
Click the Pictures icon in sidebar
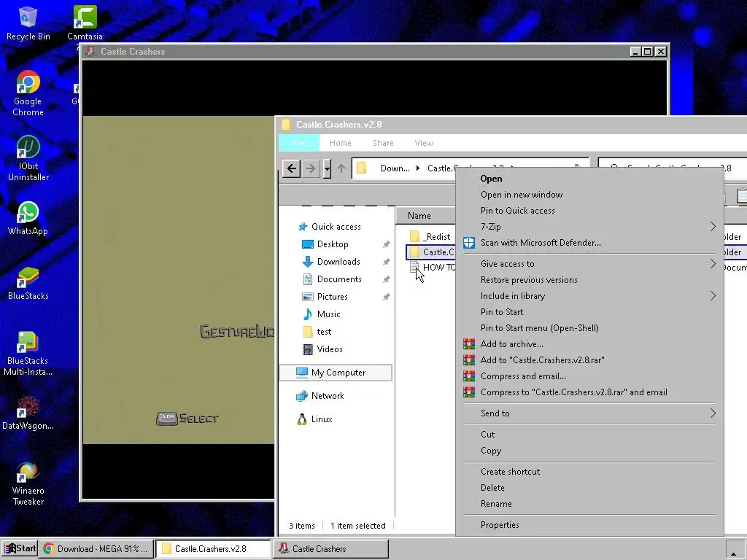(308, 297)
